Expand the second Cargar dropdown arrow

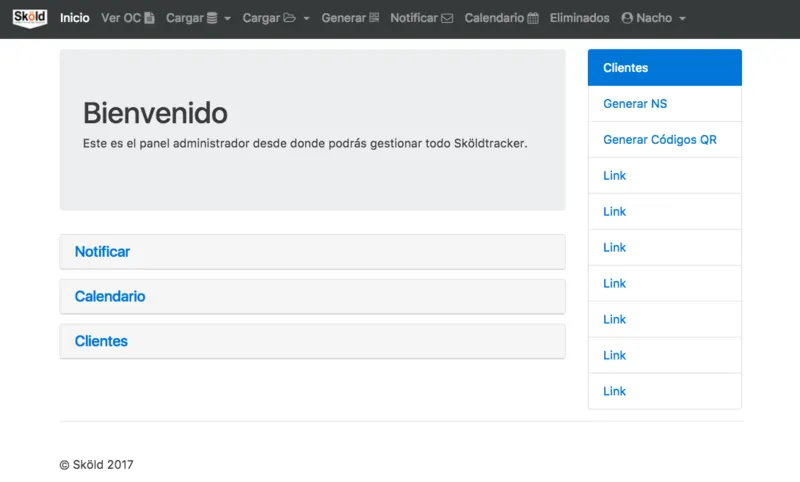pyautogui.click(x=306, y=18)
